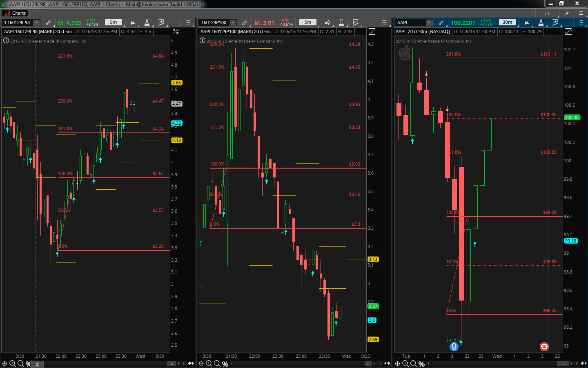Click the chart grid layout button

(544, 13)
